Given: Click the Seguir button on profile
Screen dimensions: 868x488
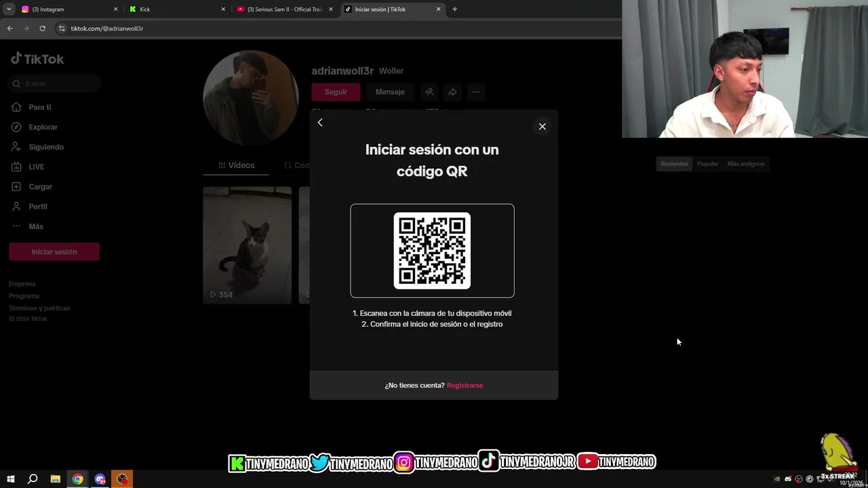Looking at the screenshot, I should pyautogui.click(x=336, y=91).
